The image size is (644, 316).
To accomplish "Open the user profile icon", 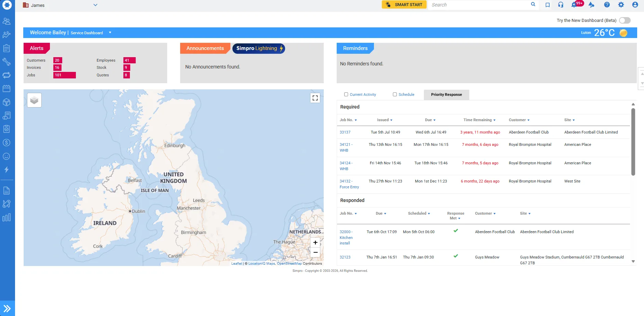I will (635, 5).
